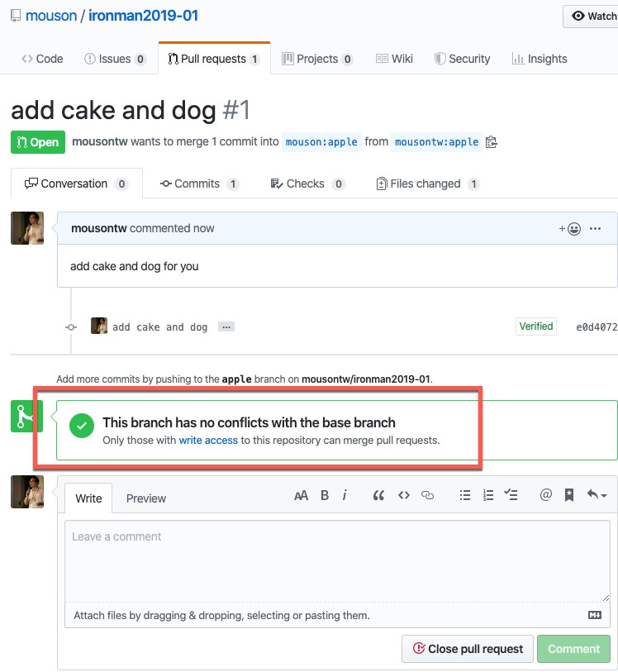Click the Markdown supported icon
Viewport: 618px width, 672px height.
tap(595, 615)
